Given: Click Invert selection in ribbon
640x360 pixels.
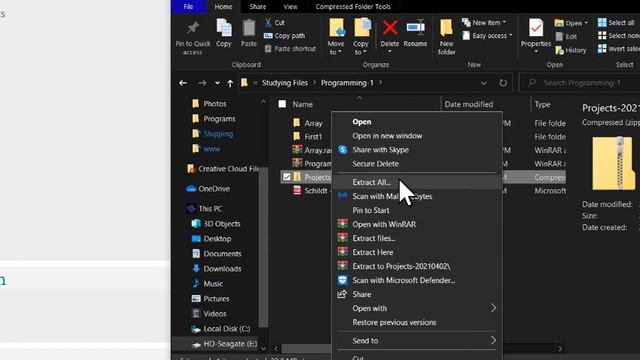Looking at the screenshot, I should 618,49.
